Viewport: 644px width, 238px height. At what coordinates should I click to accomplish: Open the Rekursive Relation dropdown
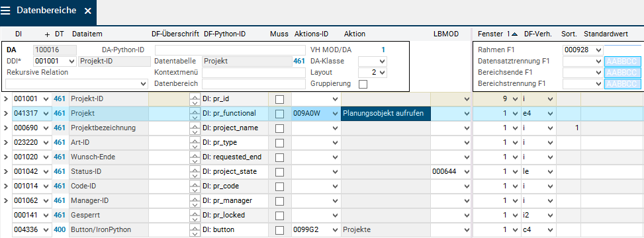click(144, 84)
